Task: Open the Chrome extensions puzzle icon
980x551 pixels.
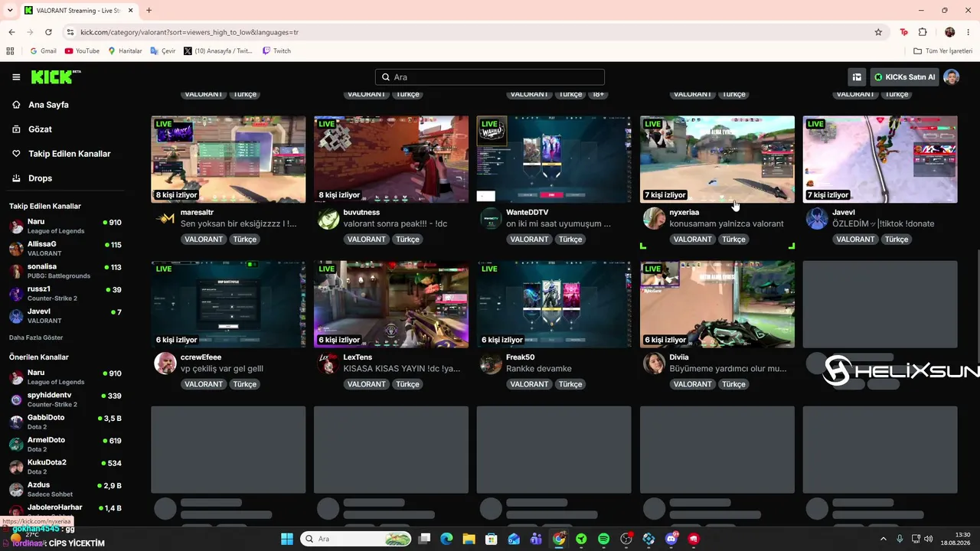Action: pos(923,32)
